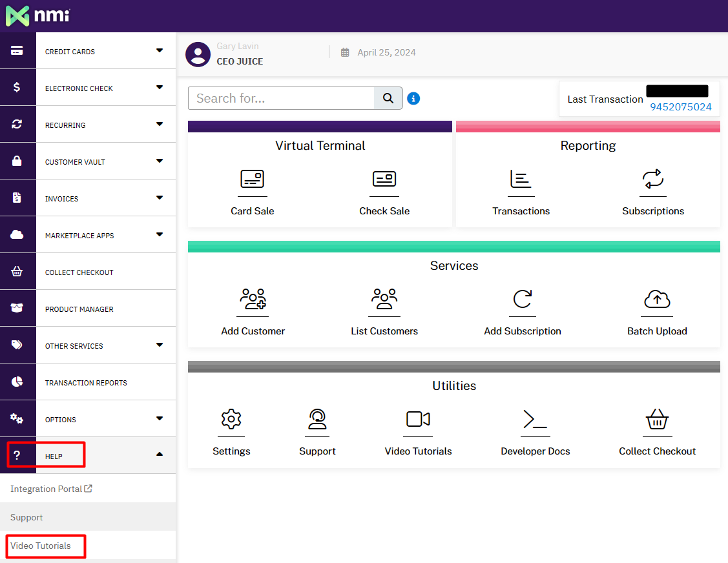The image size is (728, 563).
Task: Open the Settings gear in Utilities
Action: click(x=231, y=419)
